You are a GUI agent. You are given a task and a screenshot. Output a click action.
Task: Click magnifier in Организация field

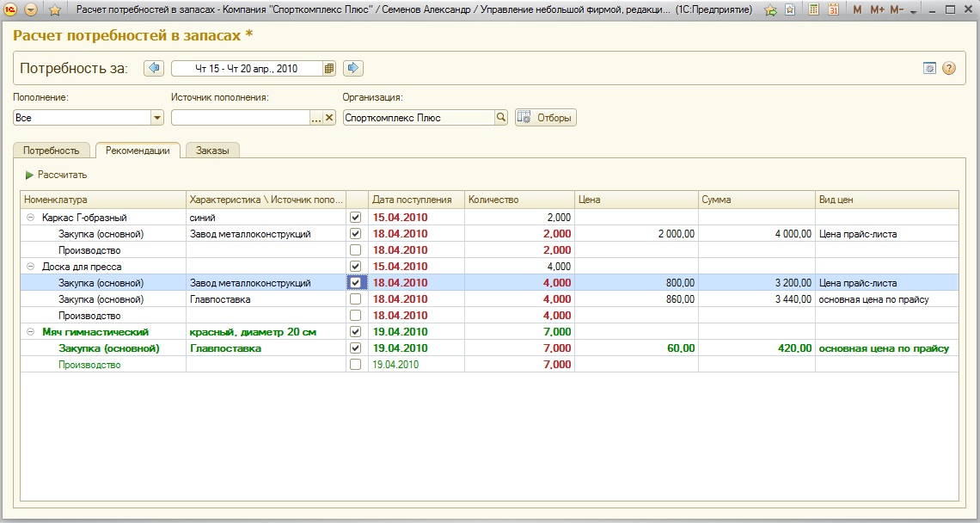coord(501,118)
